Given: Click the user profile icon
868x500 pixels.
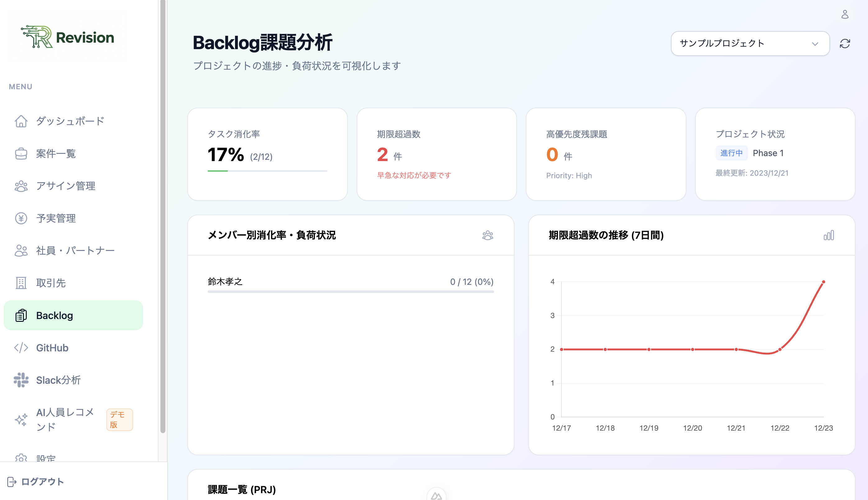Looking at the screenshot, I should coord(845,14).
